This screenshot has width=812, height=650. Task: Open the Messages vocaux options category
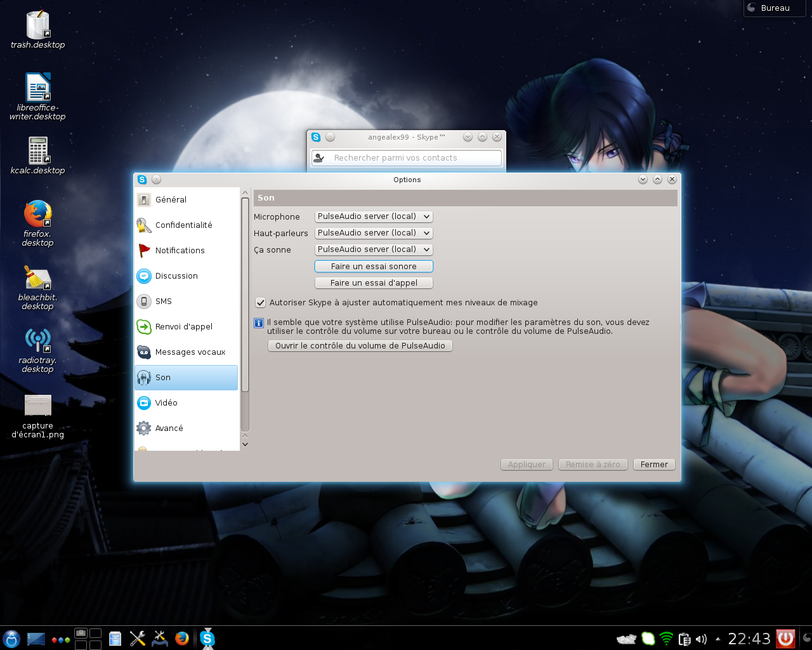(x=187, y=352)
